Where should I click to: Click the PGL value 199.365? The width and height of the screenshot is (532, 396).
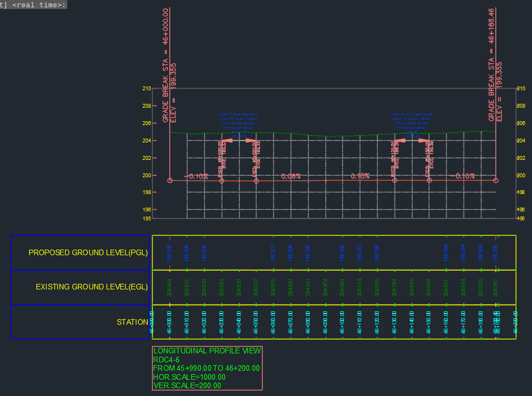(x=342, y=253)
